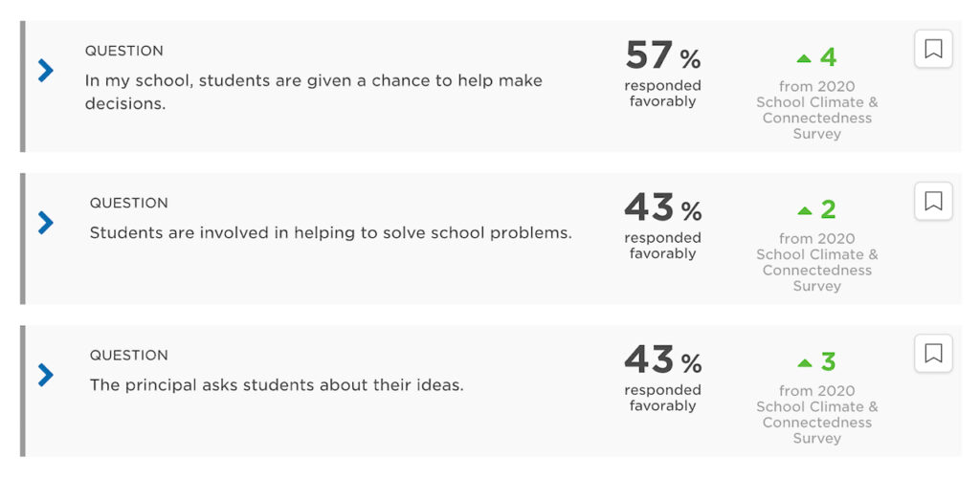Expand the 'solve school problems' question chevron
Image resolution: width=980 pixels, height=479 pixels.
point(46,223)
